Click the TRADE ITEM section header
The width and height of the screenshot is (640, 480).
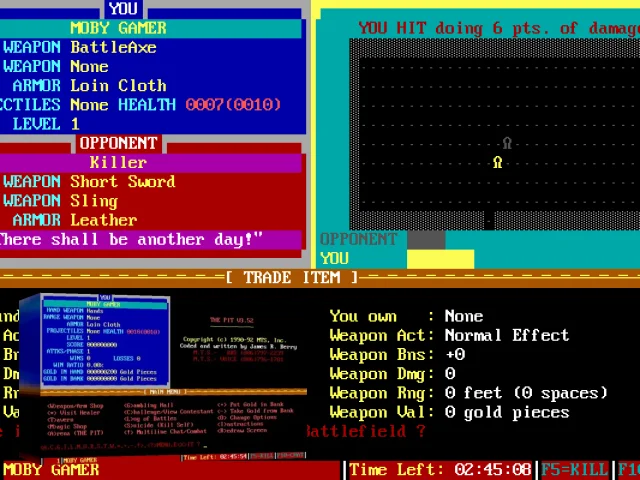click(292, 278)
